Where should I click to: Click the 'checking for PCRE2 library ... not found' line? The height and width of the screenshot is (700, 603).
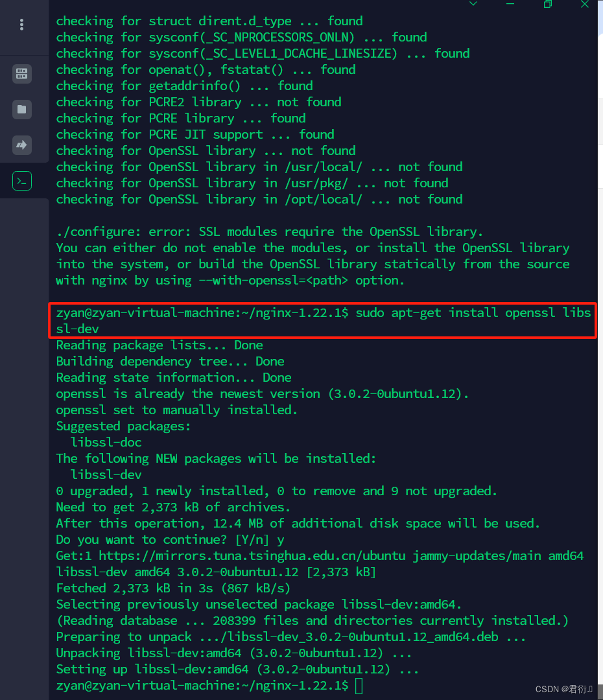click(x=199, y=102)
